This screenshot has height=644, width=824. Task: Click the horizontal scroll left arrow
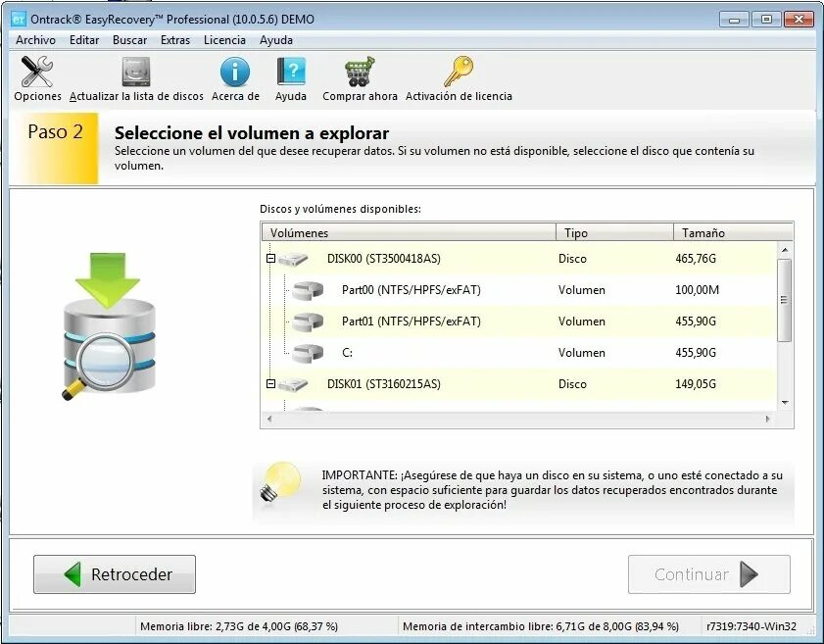coord(269,419)
